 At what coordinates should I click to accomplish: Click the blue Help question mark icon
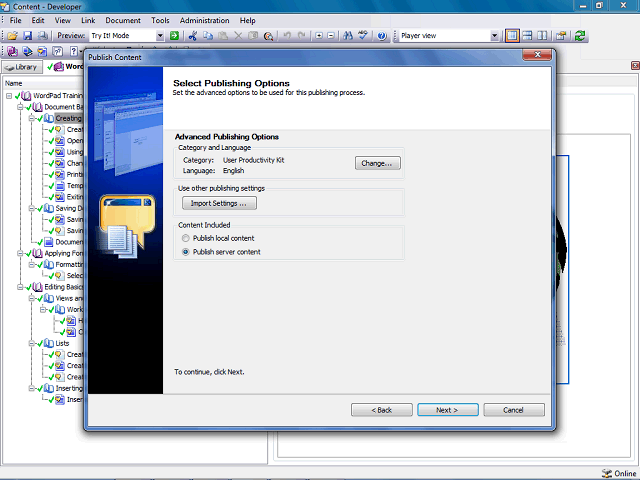click(x=382, y=36)
